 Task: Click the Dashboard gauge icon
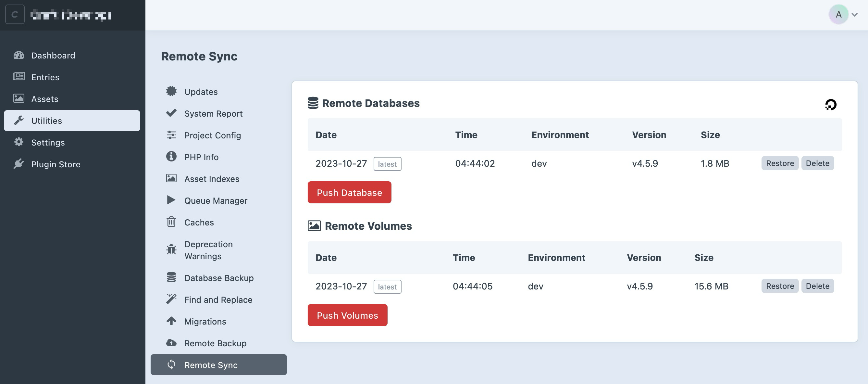pyautogui.click(x=19, y=55)
